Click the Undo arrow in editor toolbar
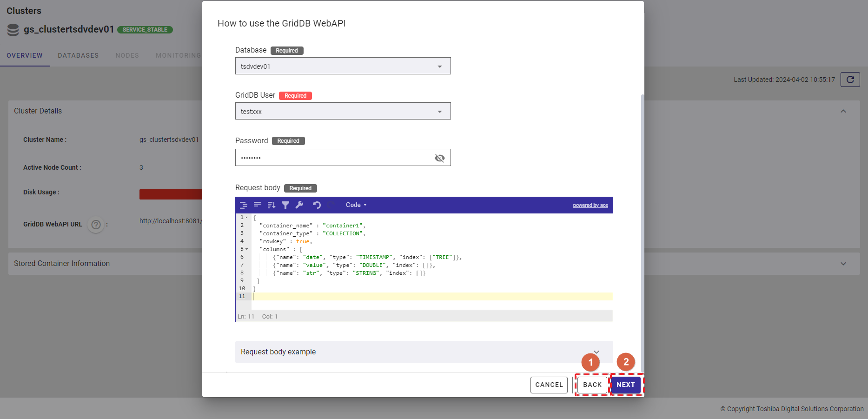This screenshot has width=868, height=419. (317, 205)
